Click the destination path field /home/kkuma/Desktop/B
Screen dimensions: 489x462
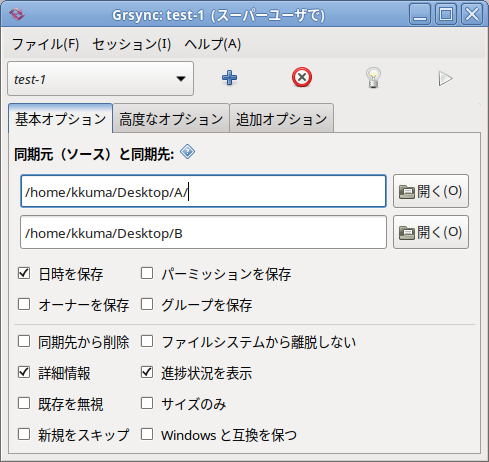[x=203, y=232]
